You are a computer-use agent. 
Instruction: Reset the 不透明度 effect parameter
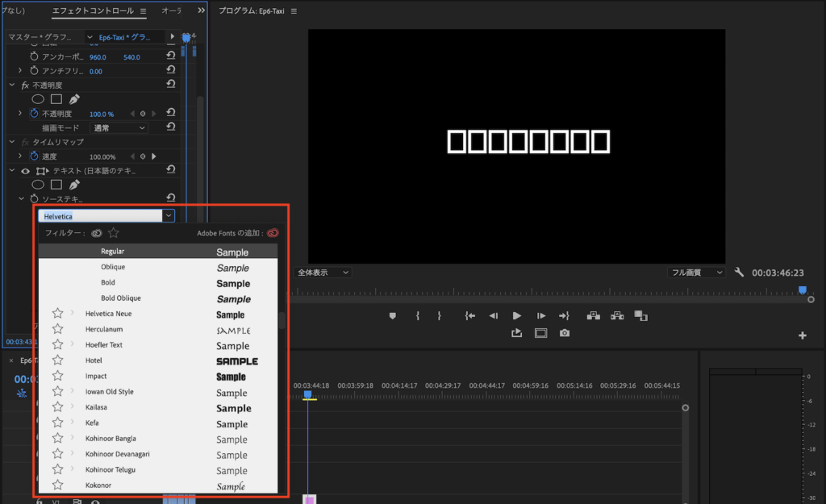pyautogui.click(x=171, y=114)
